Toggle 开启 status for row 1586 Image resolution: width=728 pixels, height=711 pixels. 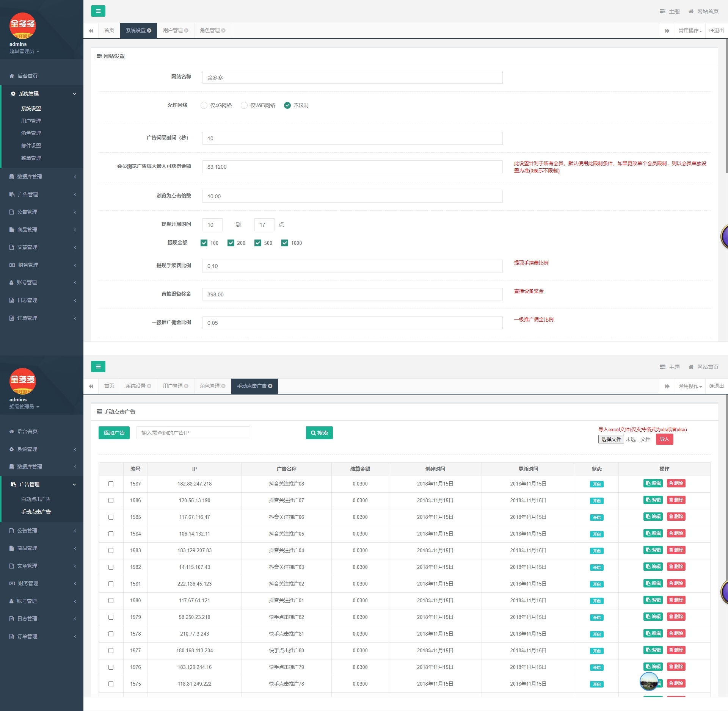pos(597,501)
